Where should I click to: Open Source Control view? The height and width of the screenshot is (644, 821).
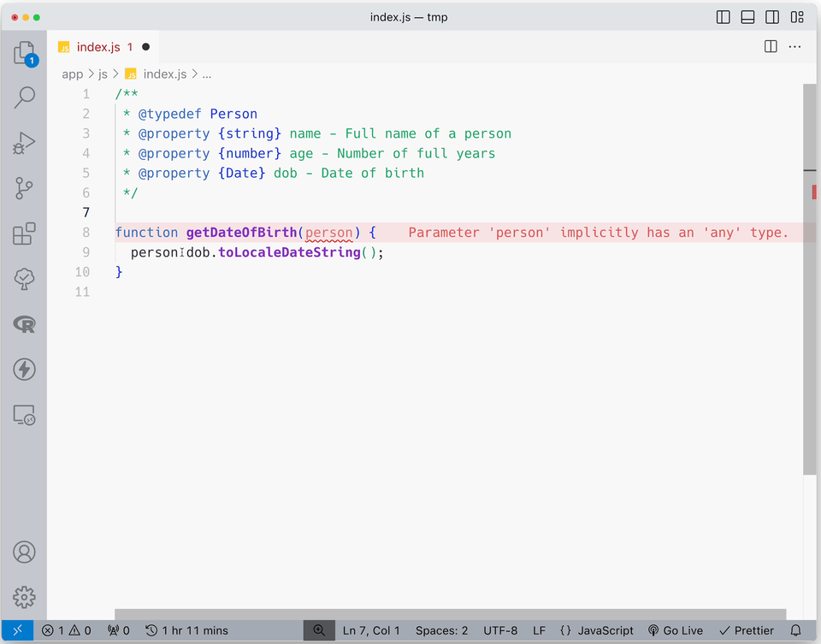click(x=24, y=188)
